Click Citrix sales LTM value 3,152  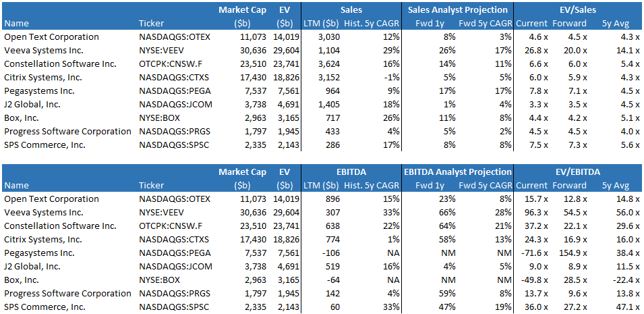328,78
